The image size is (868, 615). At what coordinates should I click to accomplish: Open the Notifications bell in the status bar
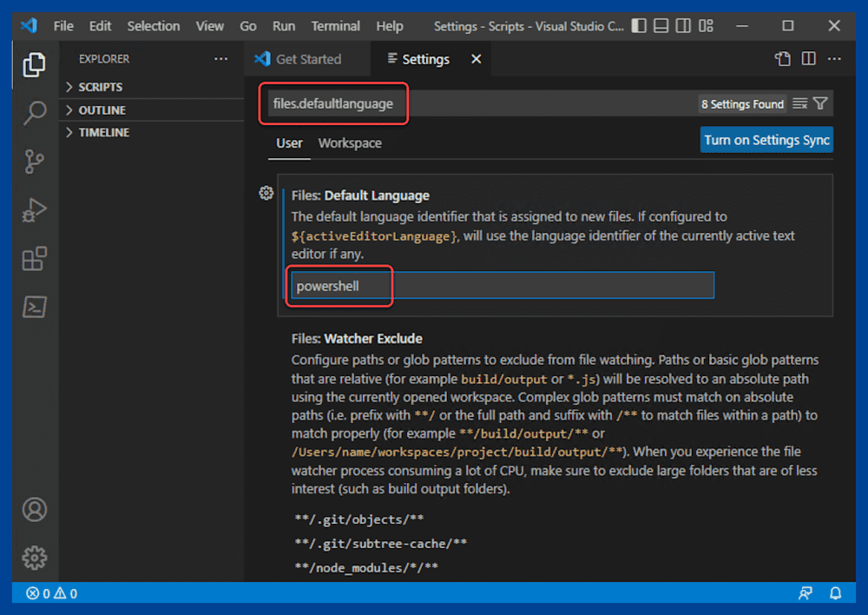click(834, 593)
